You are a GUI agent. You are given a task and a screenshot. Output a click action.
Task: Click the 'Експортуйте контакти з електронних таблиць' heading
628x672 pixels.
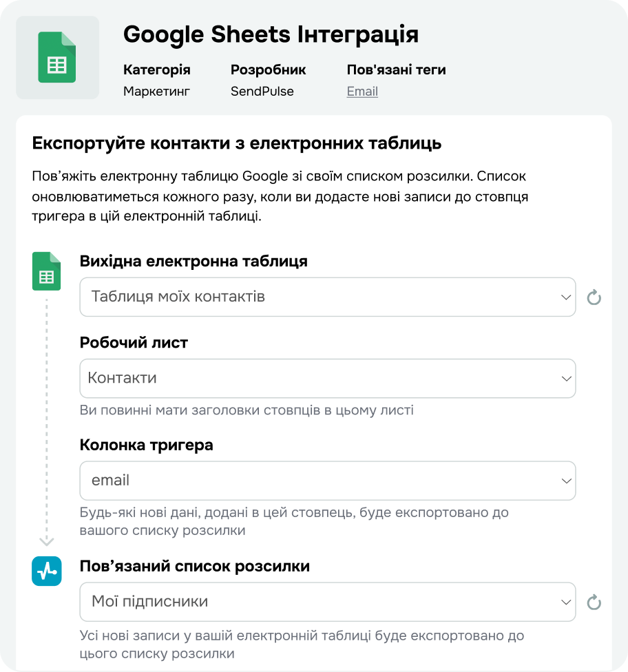point(236,144)
